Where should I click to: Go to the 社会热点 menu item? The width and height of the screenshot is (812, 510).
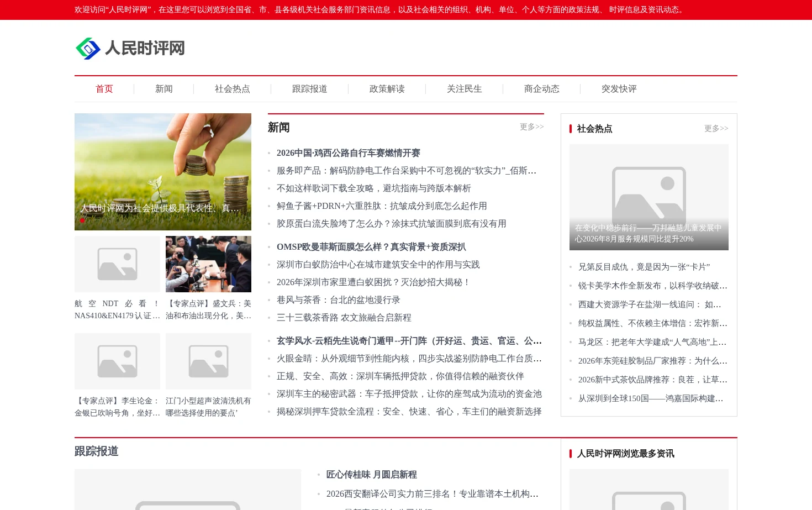(233, 89)
